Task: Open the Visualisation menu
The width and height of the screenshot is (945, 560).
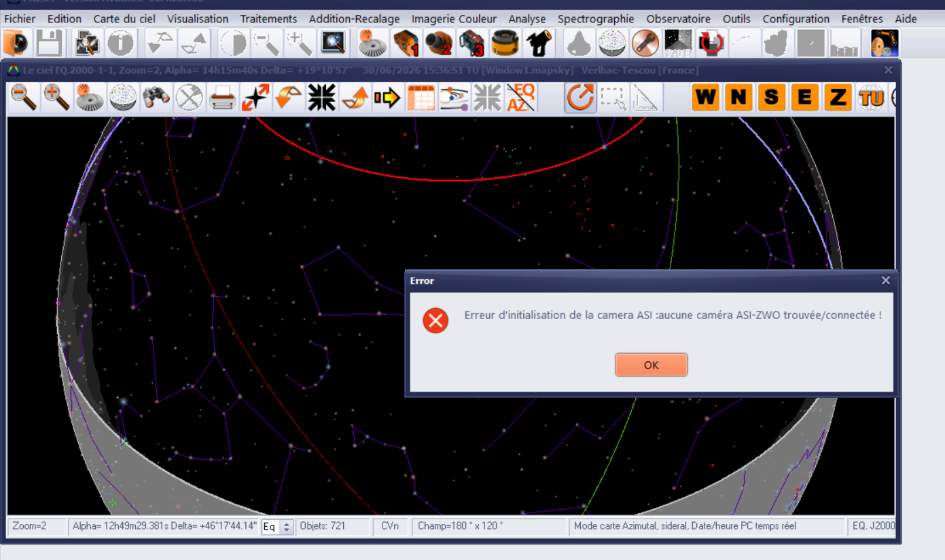Action: point(198,19)
